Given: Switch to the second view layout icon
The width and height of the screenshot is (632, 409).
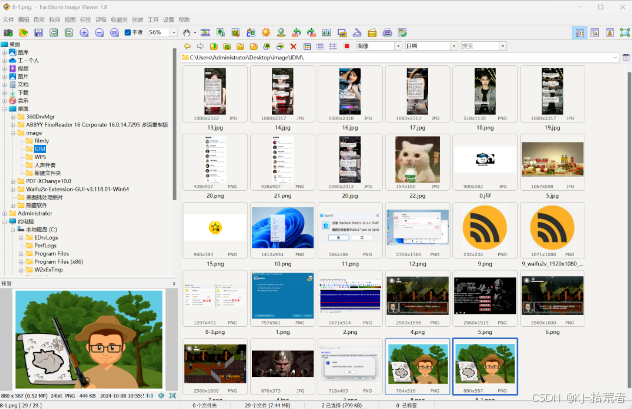Looking at the screenshot, I should [595, 33].
